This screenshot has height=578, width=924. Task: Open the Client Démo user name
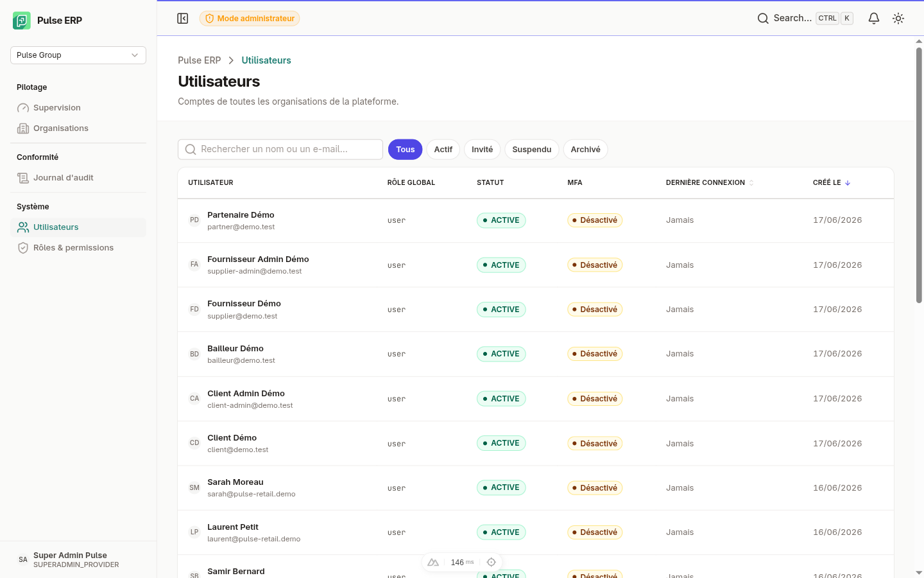tap(232, 438)
